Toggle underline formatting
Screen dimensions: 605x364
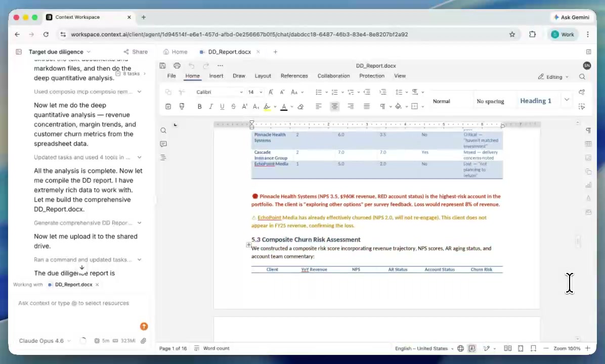click(222, 107)
